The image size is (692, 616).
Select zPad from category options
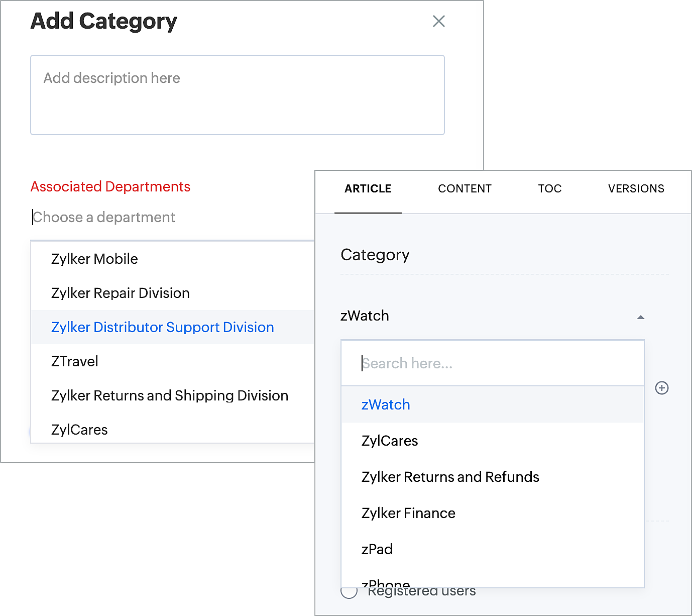[x=377, y=550]
